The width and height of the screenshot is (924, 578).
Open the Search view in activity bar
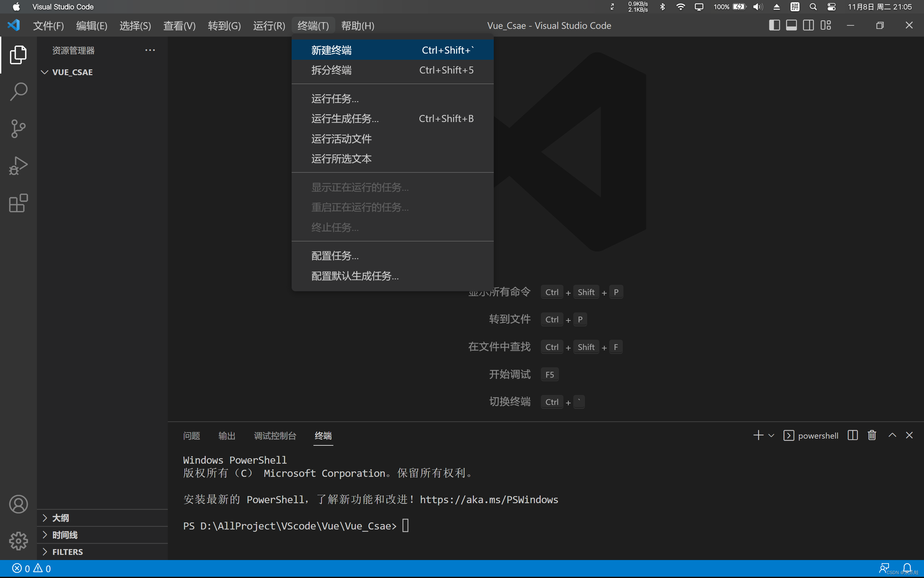18,92
